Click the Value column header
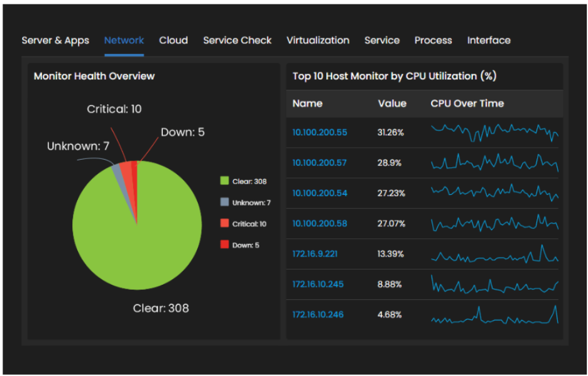Viewport: 588px width, 376px height. [392, 104]
